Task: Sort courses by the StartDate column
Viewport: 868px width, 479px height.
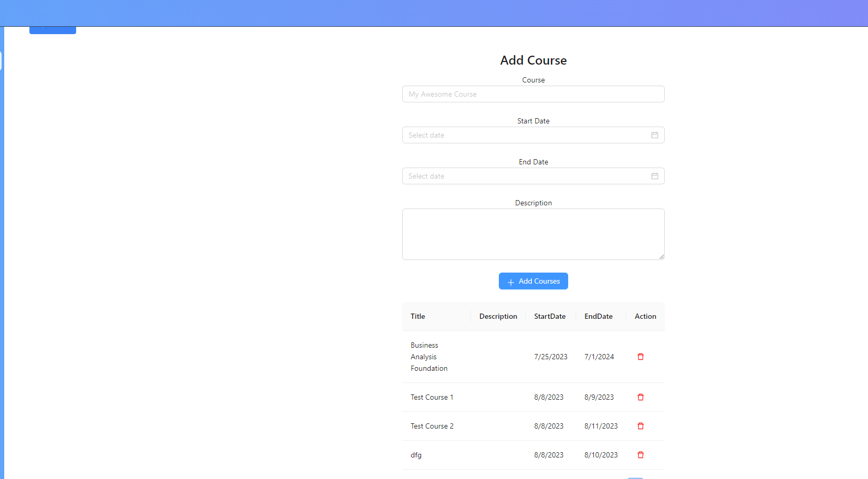Action: pyautogui.click(x=550, y=316)
